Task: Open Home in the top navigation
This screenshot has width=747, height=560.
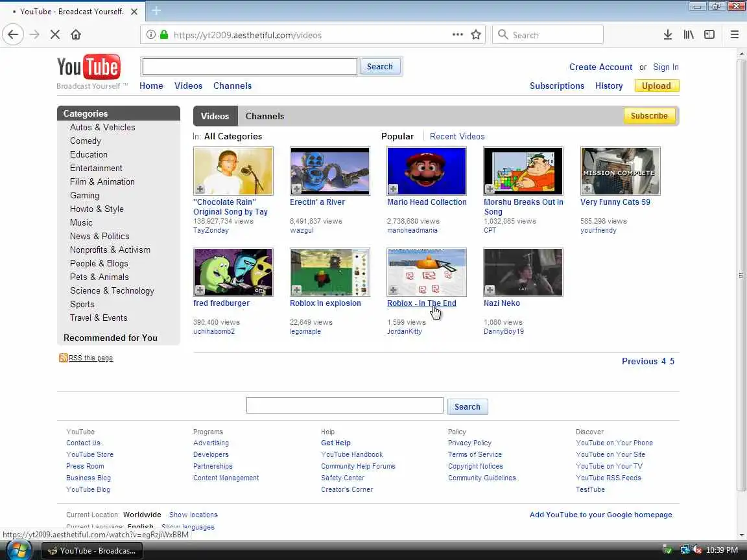Action: pos(151,86)
